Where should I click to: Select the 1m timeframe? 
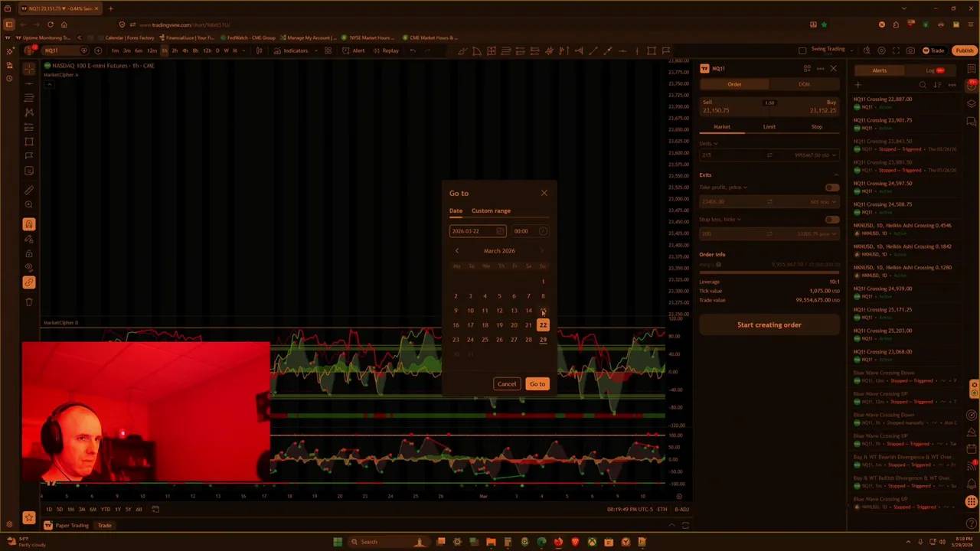[115, 51]
